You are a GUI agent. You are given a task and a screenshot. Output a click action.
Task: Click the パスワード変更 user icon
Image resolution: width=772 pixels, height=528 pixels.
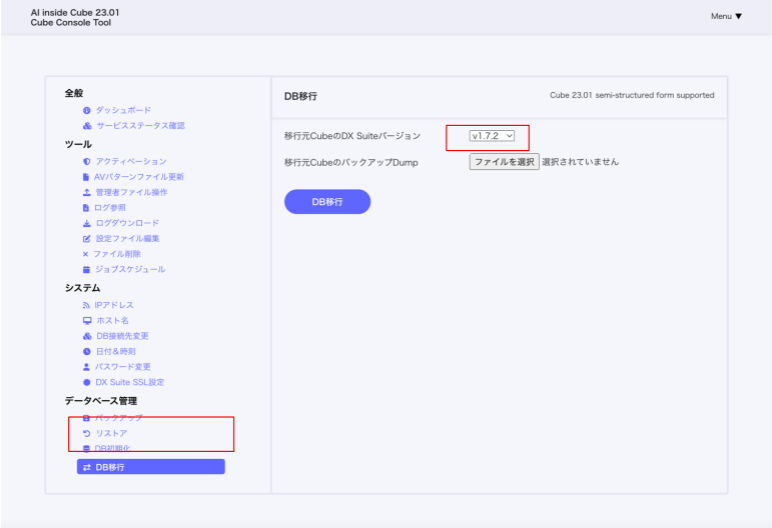pos(87,367)
